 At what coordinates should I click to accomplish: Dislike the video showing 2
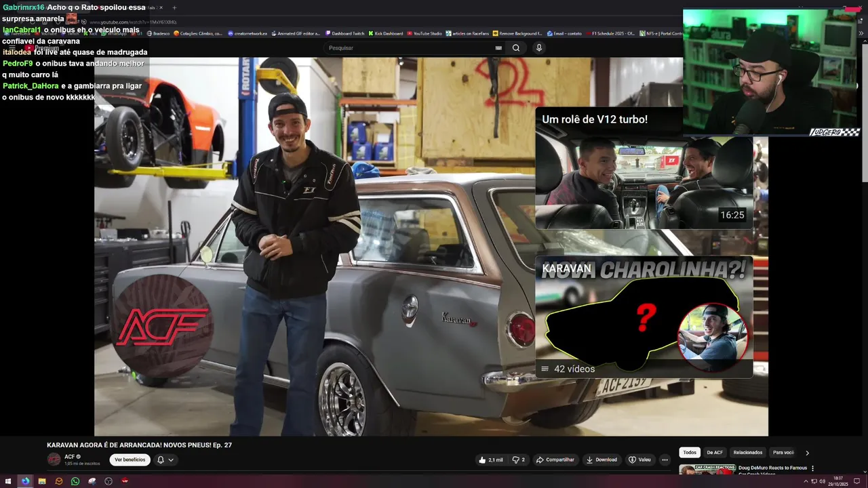coord(519,460)
